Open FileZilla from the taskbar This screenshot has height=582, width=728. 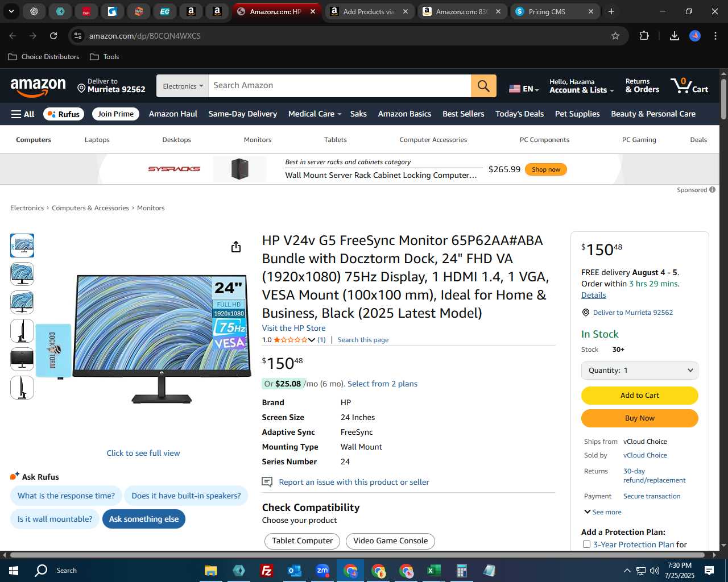pyautogui.click(x=266, y=571)
